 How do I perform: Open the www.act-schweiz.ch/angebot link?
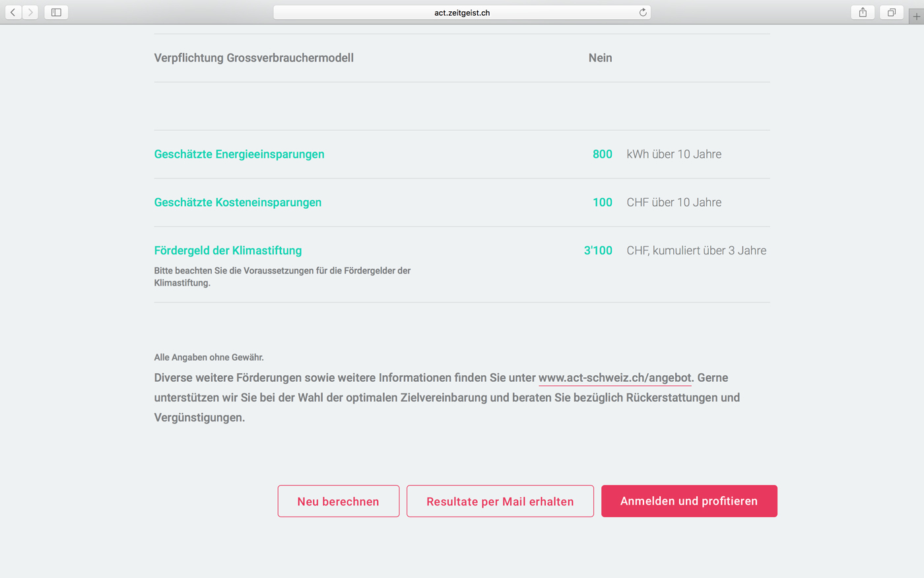(615, 378)
